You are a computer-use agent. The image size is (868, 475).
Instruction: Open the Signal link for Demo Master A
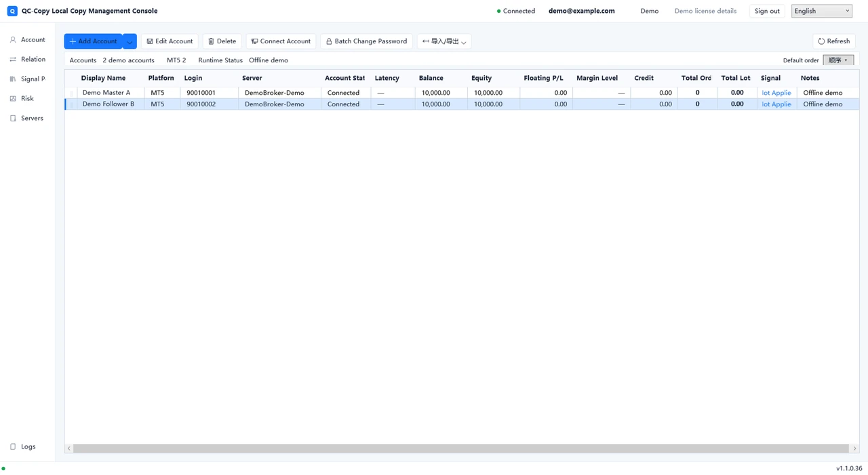[776, 93]
